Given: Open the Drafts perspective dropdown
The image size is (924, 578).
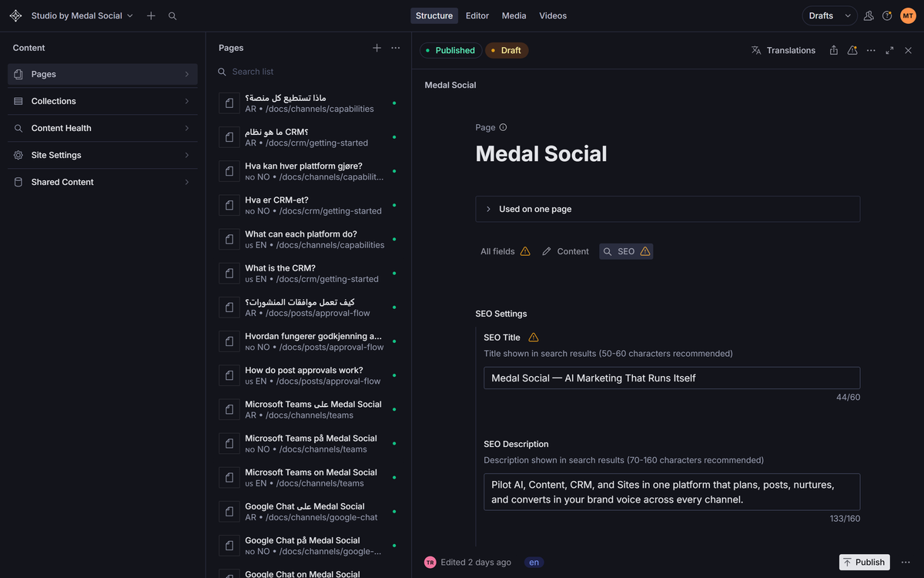Looking at the screenshot, I should [830, 15].
